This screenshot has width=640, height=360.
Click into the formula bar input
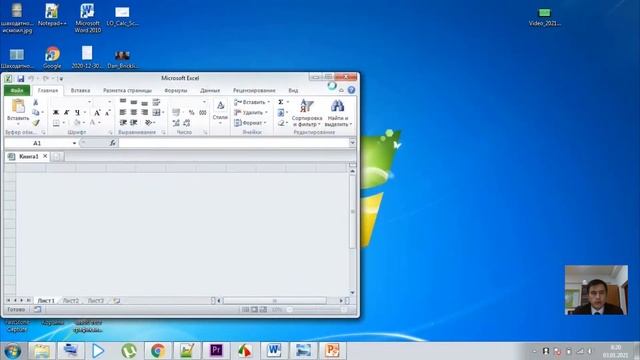click(234, 143)
